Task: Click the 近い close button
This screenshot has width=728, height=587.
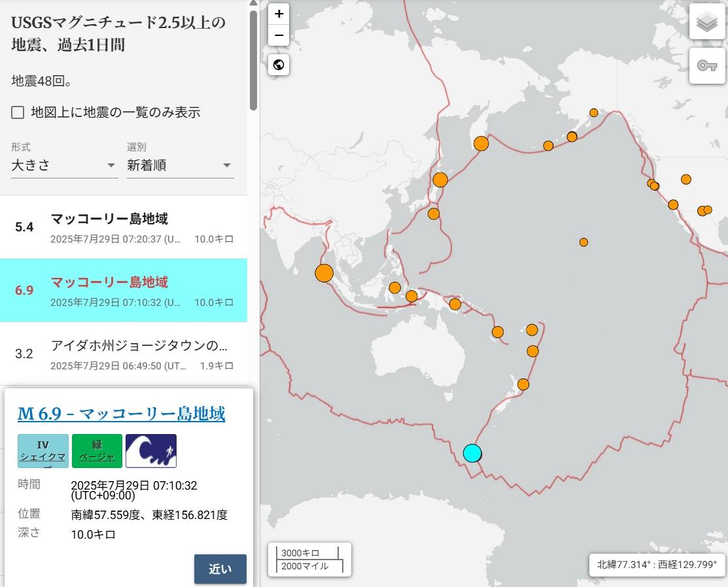Action: point(220,569)
